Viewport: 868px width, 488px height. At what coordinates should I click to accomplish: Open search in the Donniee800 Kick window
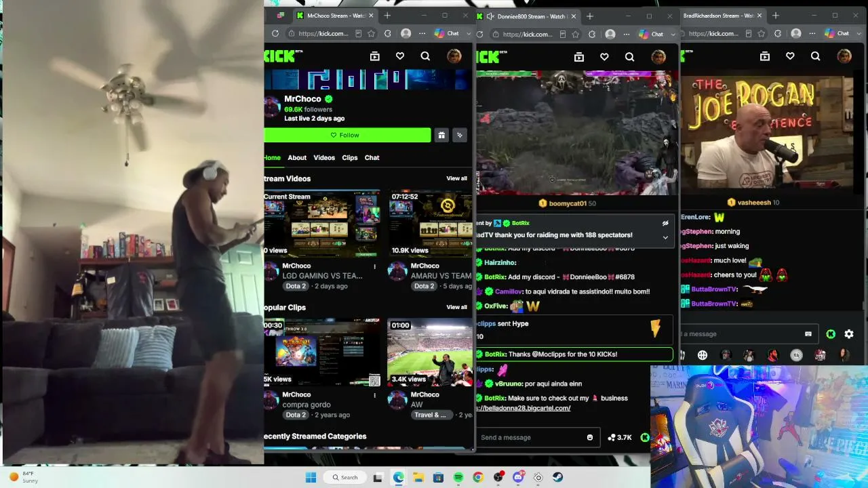(x=629, y=57)
